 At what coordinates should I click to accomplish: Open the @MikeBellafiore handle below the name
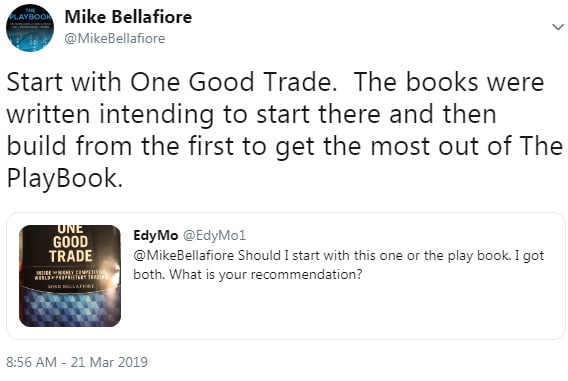(114, 38)
